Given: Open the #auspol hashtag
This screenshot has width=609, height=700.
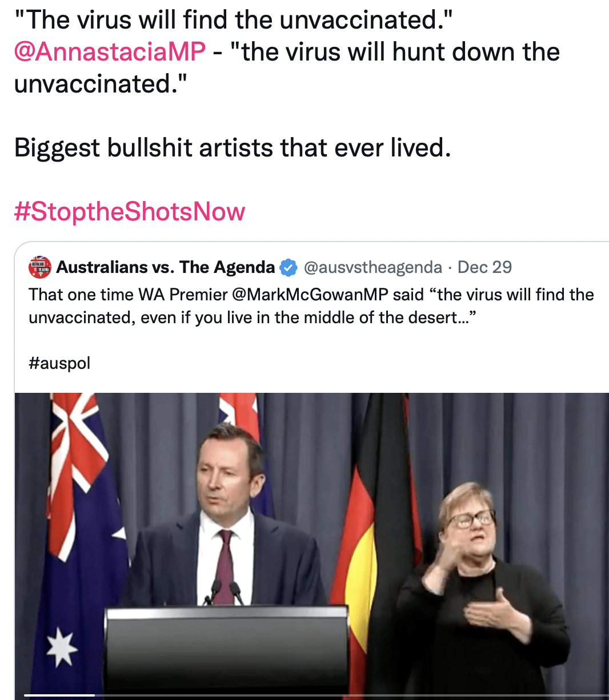Looking at the screenshot, I should point(59,363).
